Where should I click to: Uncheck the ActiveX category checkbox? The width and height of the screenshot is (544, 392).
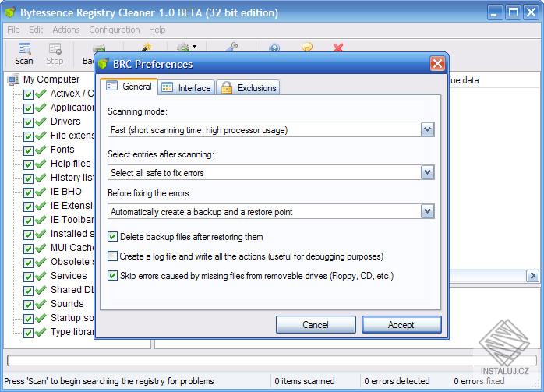point(28,94)
